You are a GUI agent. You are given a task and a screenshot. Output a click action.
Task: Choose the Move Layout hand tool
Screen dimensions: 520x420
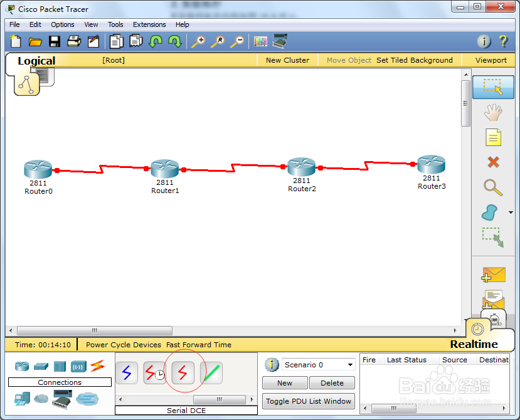coord(493,112)
